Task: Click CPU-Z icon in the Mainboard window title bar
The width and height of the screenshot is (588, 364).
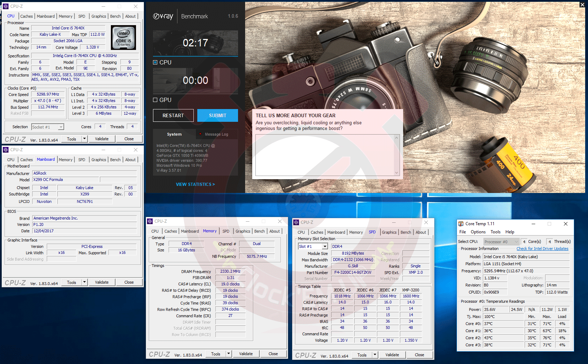Action: [x=6, y=150]
